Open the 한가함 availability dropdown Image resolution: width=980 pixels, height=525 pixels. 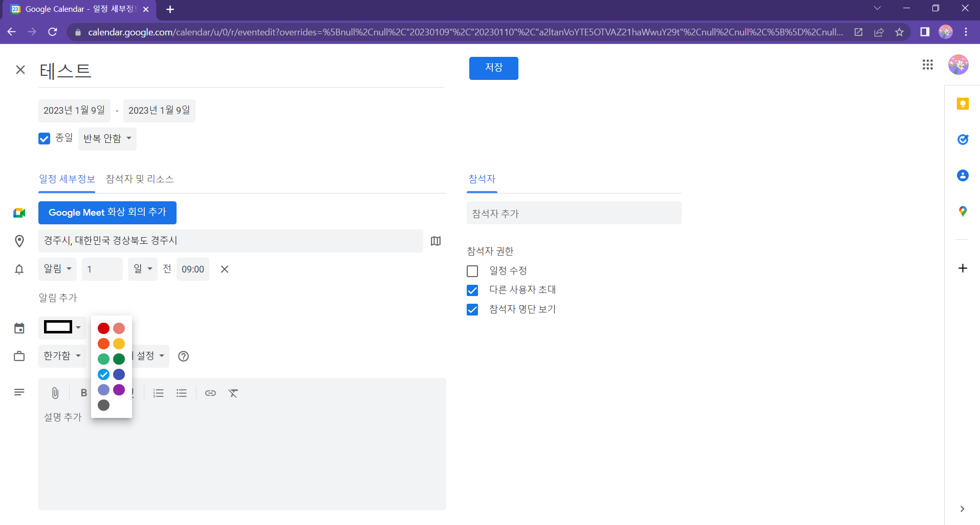(62, 356)
